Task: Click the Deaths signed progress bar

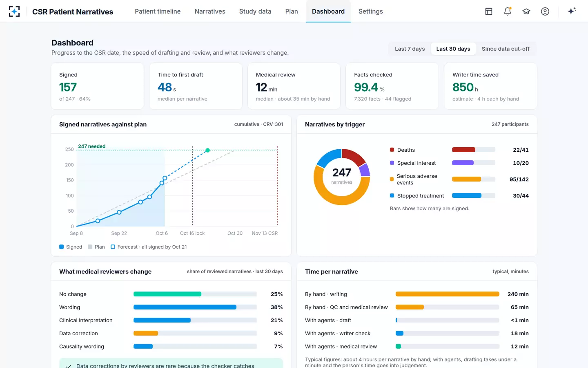Action: (x=474, y=150)
